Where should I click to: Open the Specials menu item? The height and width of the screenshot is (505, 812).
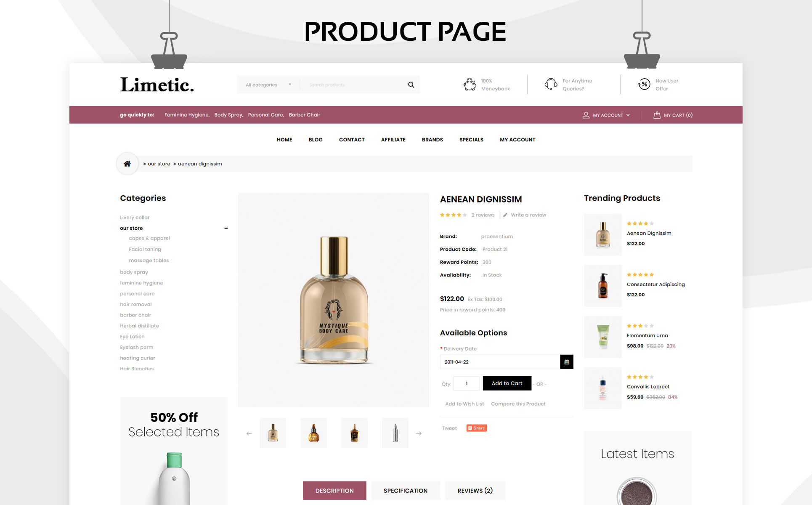click(x=471, y=140)
